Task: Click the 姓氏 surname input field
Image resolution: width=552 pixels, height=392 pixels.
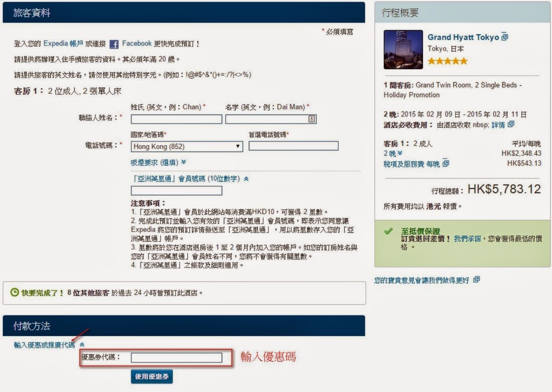Action: click(176, 119)
